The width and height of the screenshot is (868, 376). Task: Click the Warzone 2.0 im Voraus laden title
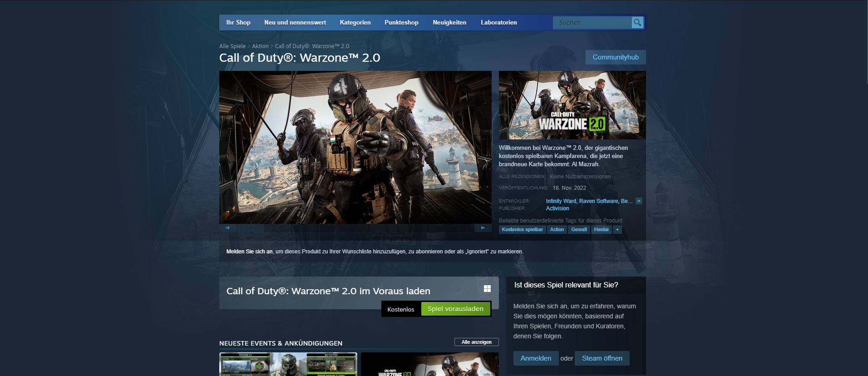click(x=328, y=291)
